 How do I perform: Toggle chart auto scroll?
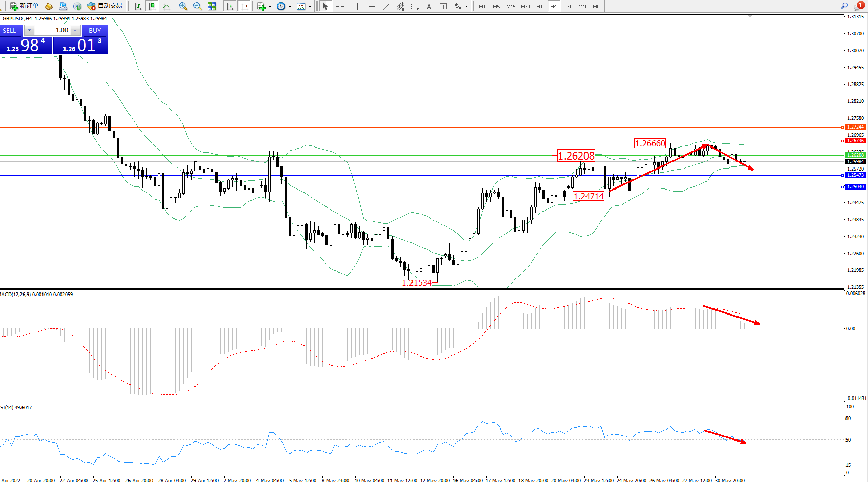(x=230, y=6)
